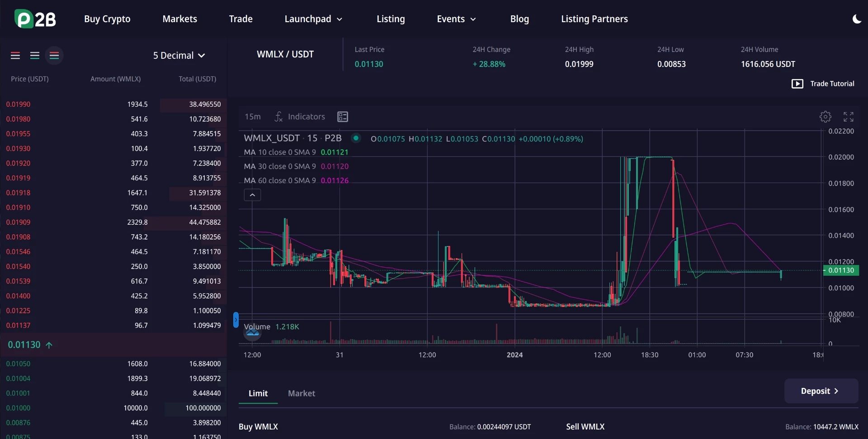The height and width of the screenshot is (439, 868).
Task: Navigate to Listing page
Action: (x=391, y=19)
